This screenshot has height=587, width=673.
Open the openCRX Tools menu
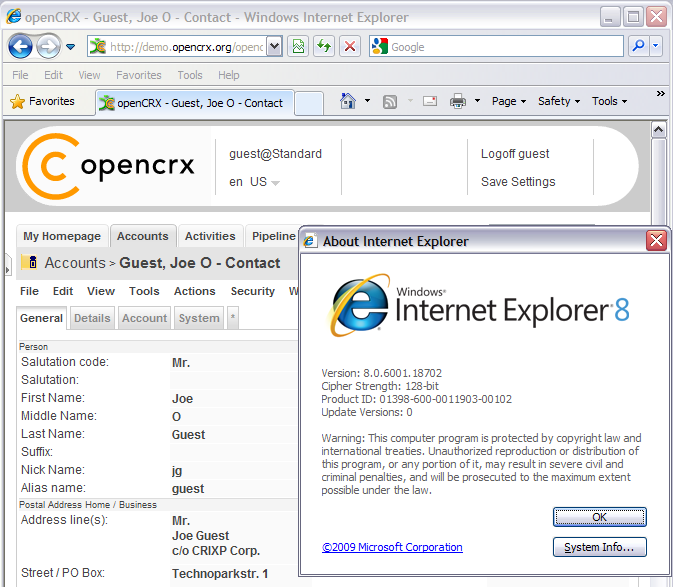[x=144, y=291]
